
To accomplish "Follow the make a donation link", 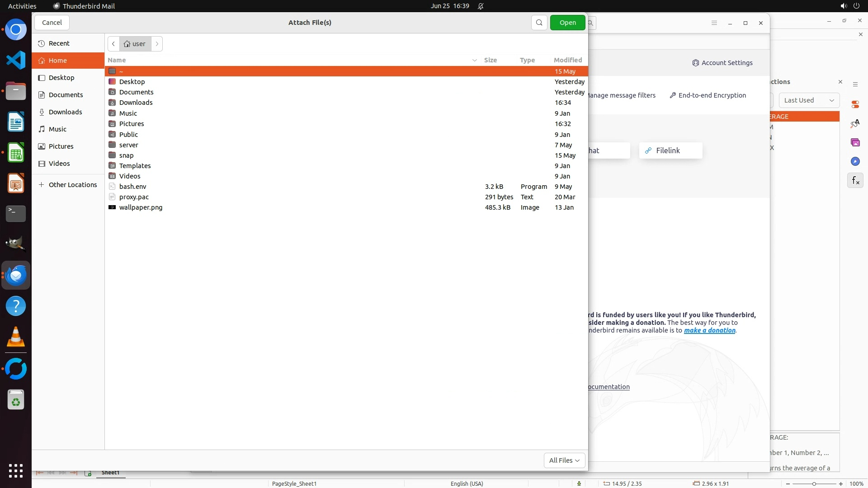I will click(709, 330).
